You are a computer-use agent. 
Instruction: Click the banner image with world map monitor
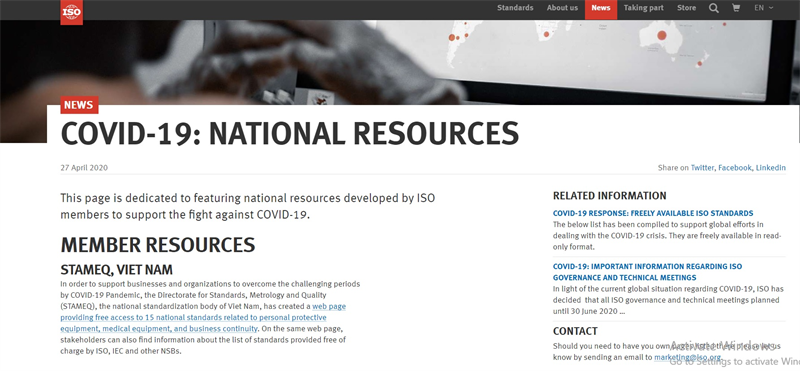(x=400, y=62)
